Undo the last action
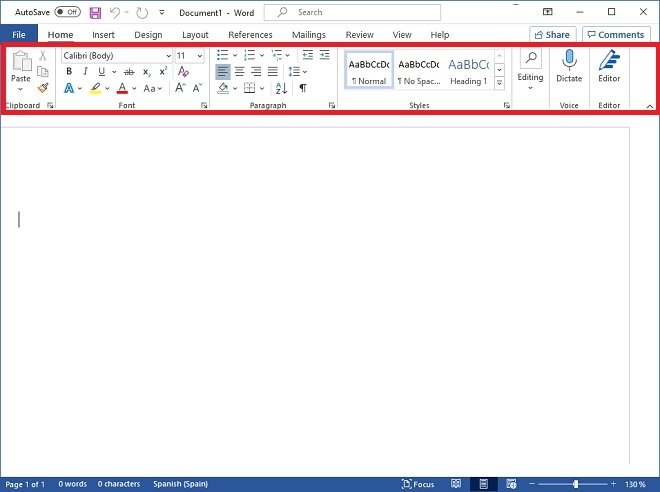 click(114, 13)
